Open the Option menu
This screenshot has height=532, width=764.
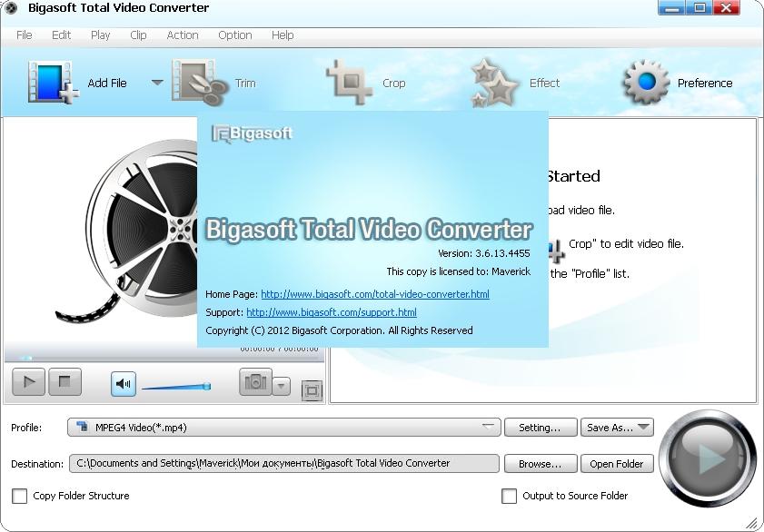(x=235, y=35)
